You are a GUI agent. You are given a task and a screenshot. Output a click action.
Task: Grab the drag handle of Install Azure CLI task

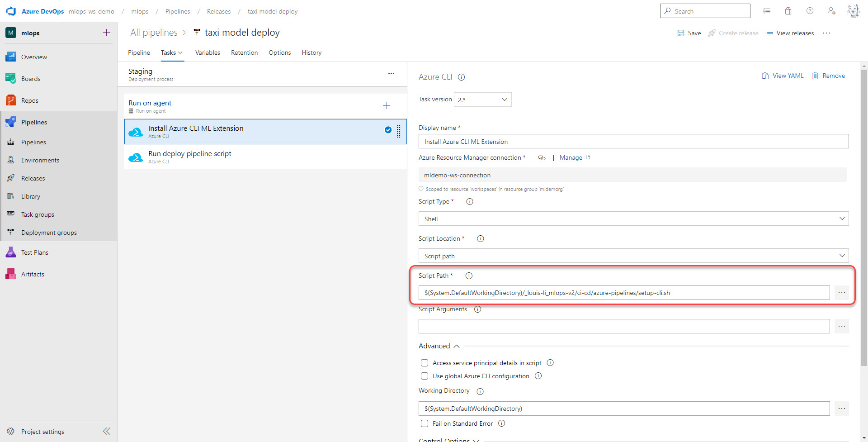(x=399, y=131)
